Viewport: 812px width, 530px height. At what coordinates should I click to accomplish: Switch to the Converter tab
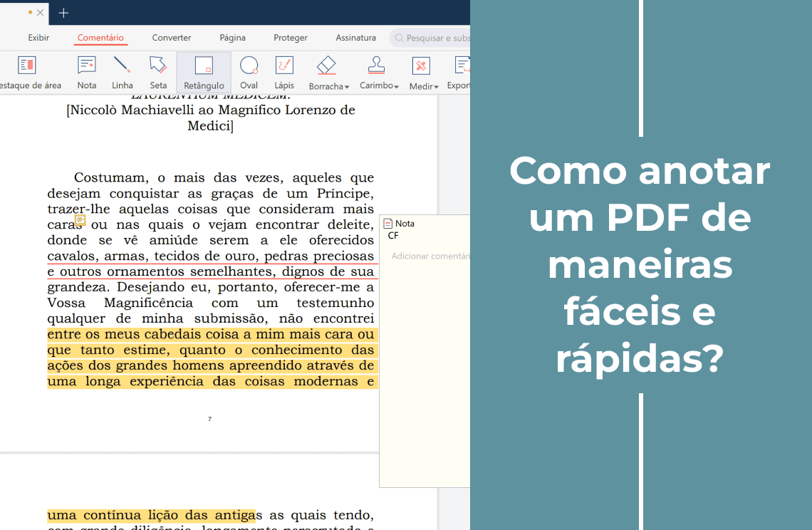tap(172, 38)
